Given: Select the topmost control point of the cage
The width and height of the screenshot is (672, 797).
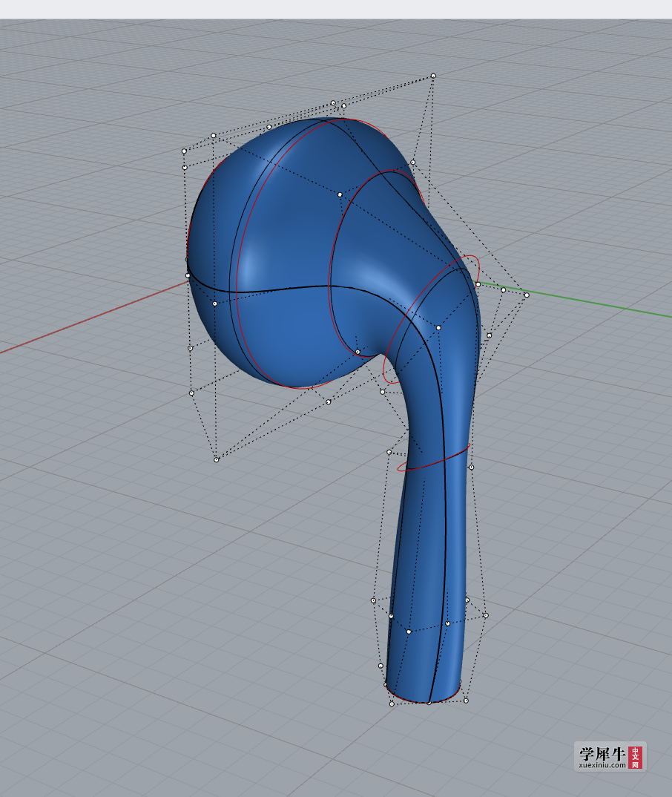Looking at the screenshot, I should [x=433, y=76].
